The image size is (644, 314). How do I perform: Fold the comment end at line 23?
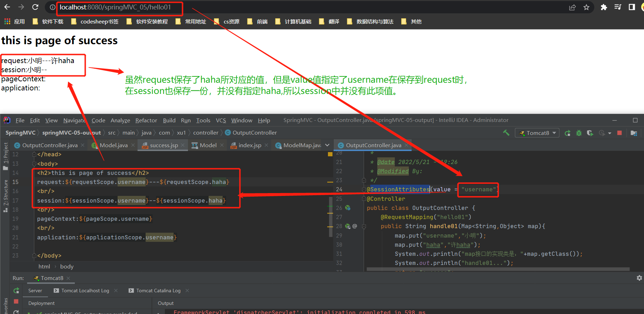[364, 180]
